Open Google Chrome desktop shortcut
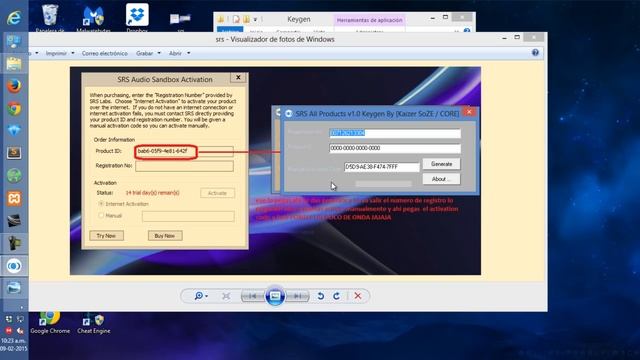 coord(50,322)
